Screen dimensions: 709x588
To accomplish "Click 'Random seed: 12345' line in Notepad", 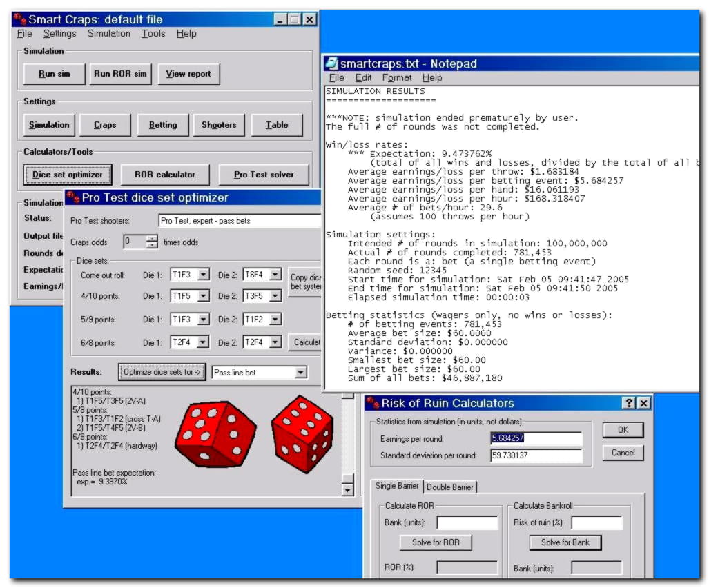I will (x=397, y=271).
